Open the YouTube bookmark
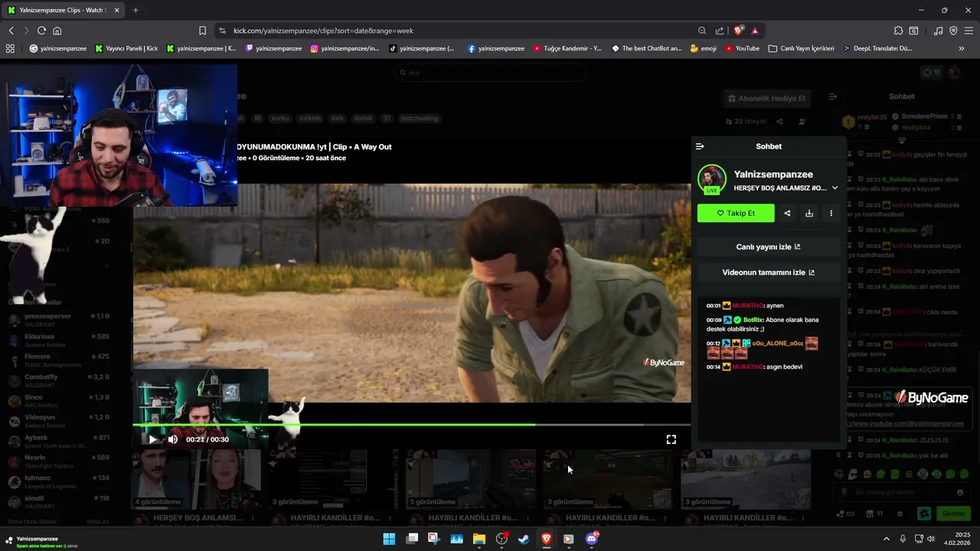 [x=743, y=48]
